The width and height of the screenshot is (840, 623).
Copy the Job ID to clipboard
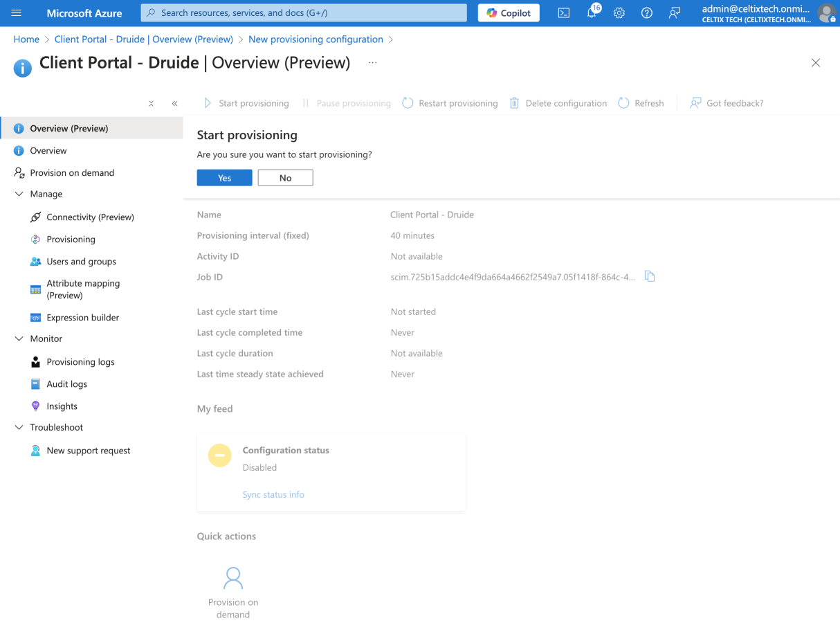click(x=650, y=277)
